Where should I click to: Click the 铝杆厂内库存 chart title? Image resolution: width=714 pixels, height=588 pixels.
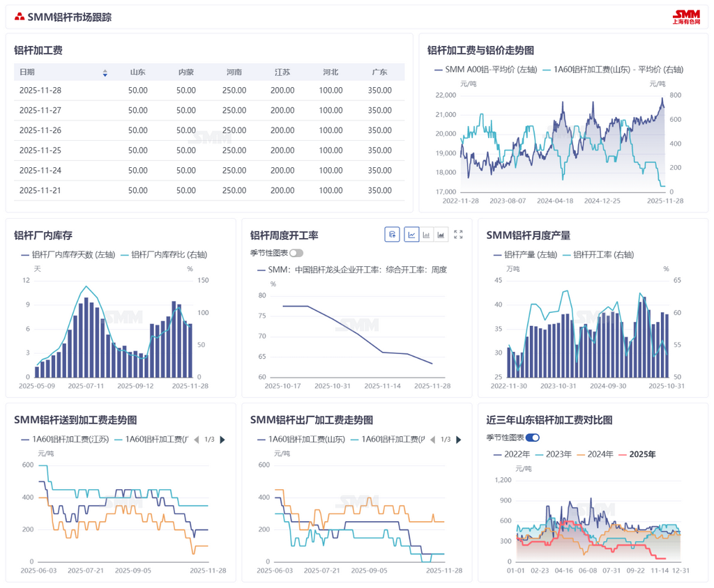click(x=43, y=235)
